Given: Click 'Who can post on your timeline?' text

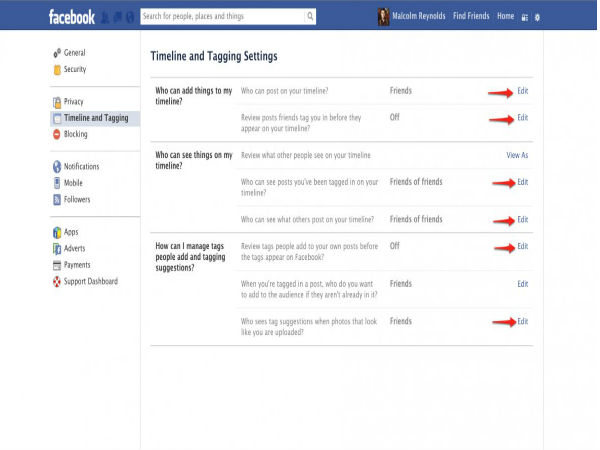Looking at the screenshot, I should click(x=284, y=91).
